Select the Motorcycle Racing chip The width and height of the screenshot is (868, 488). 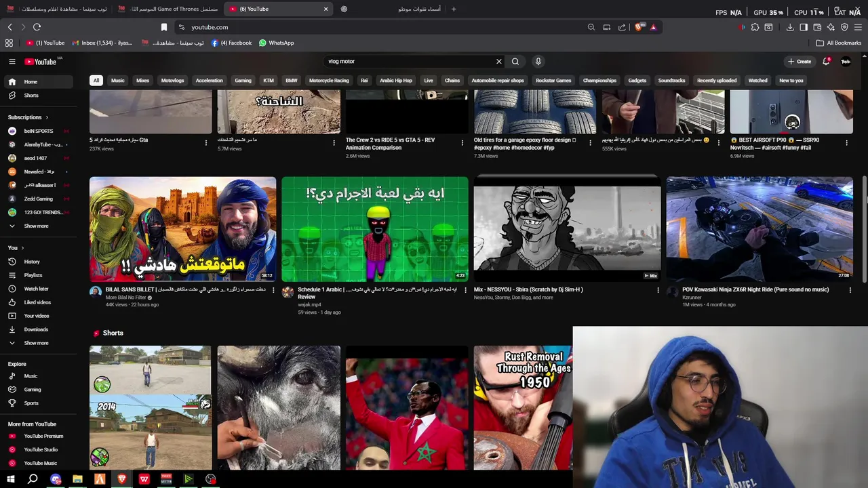pyautogui.click(x=329, y=81)
